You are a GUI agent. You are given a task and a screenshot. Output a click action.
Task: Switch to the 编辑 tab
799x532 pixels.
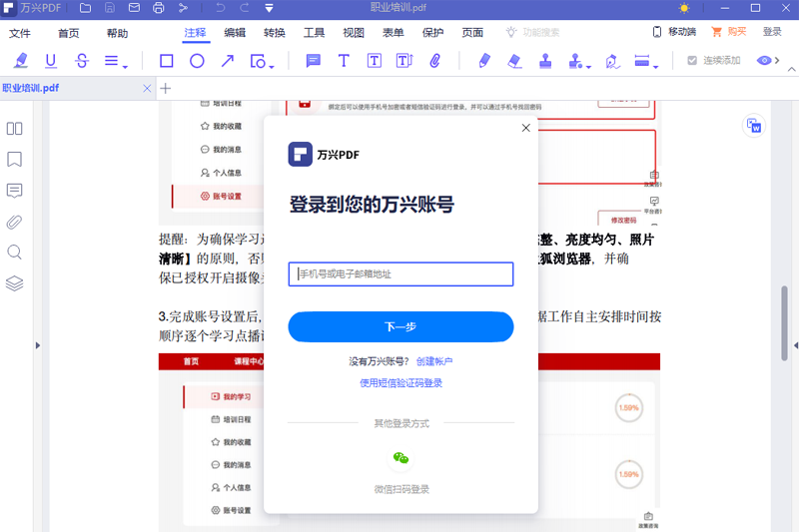coord(235,33)
